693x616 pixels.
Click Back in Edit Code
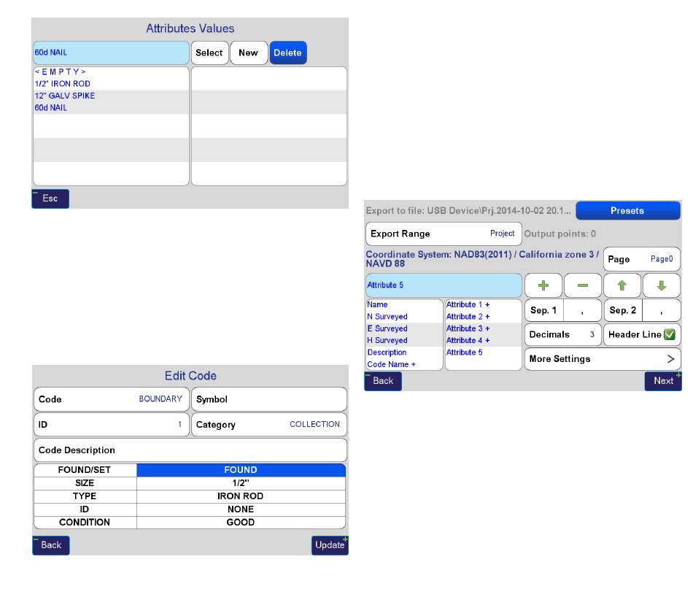[x=51, y=545]
